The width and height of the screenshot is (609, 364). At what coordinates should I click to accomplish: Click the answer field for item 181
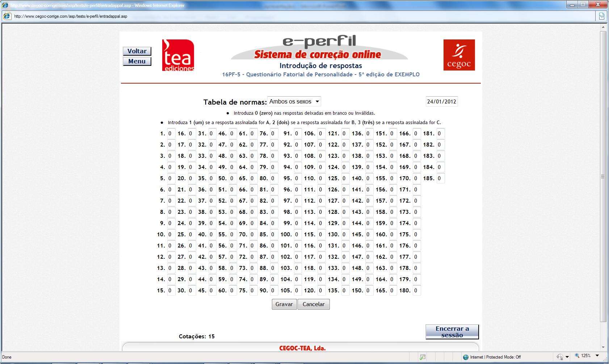(x=441, y=134)
